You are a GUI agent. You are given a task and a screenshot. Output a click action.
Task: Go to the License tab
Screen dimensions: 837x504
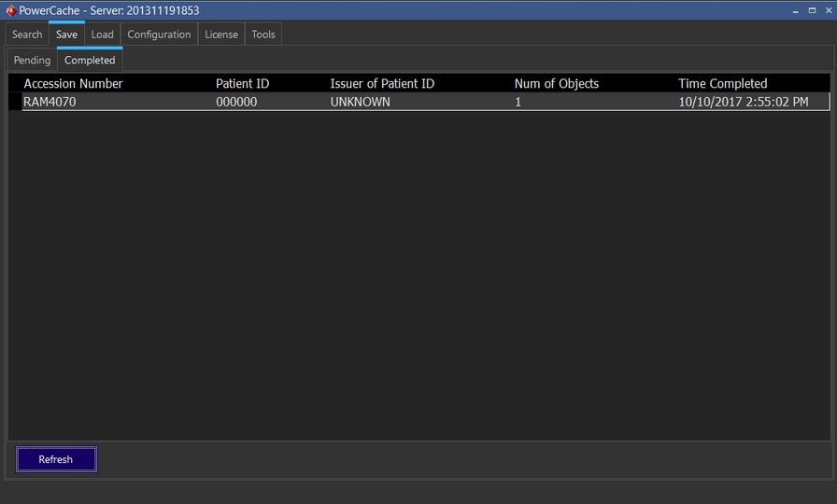click(221, 35)
